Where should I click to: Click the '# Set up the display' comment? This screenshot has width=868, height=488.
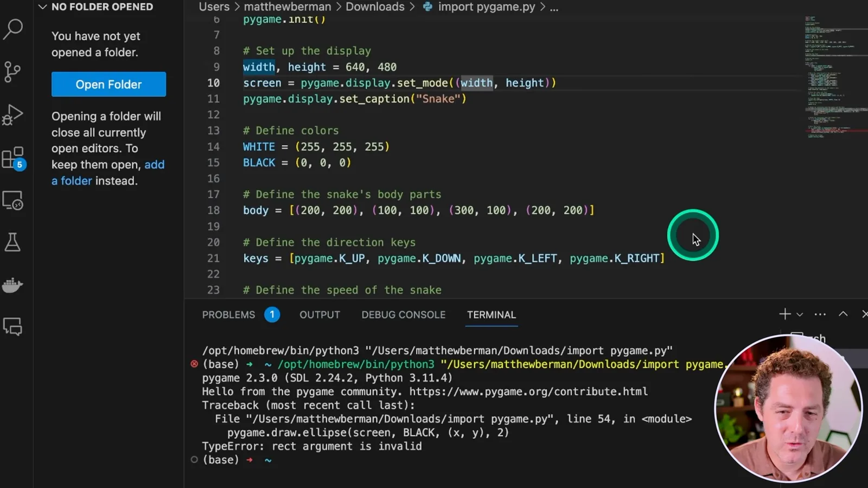(x=307, y=51)
